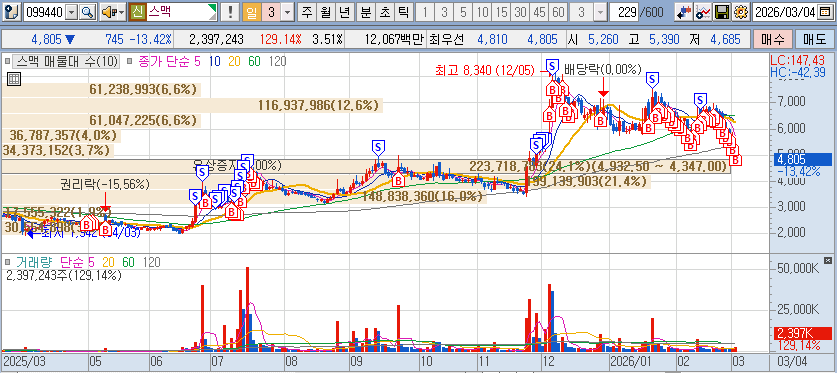Click the 권리락 red arrow marker
Viewport: 837px width, 373px height.
[105, 203]
